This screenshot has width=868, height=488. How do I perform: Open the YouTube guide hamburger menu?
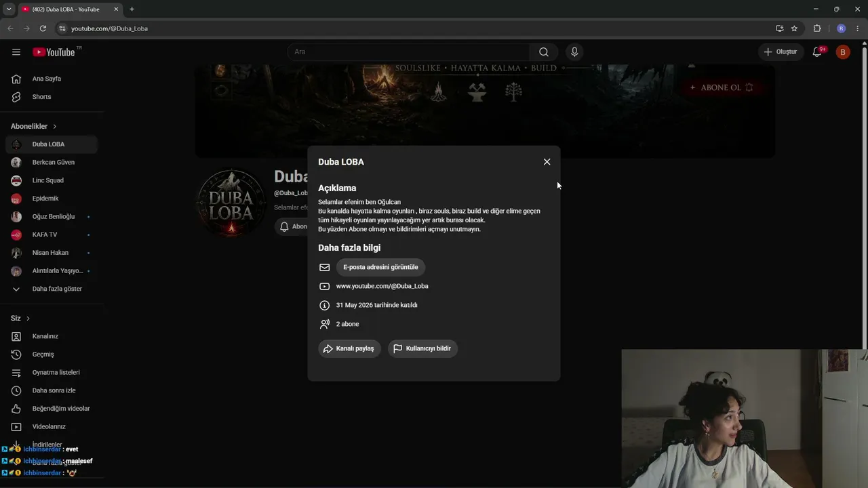(x=16, y=52)
